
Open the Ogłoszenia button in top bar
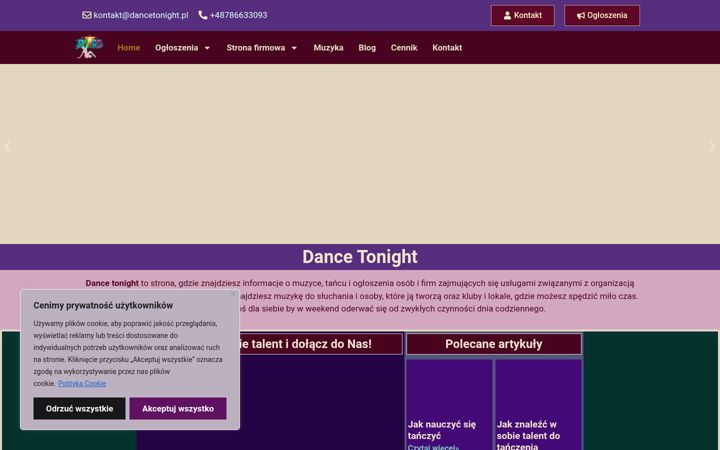pos(602,16)
